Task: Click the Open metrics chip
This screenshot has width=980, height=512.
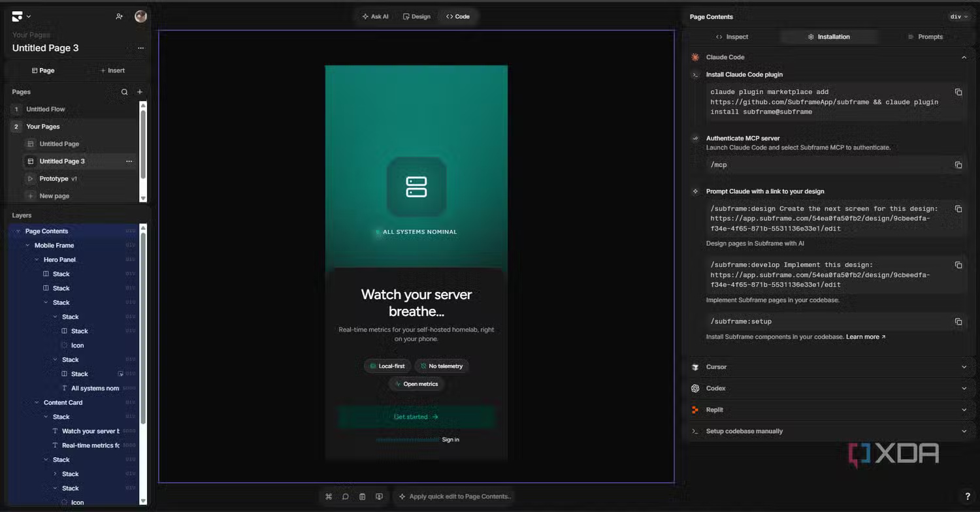Action: [416, 384]
